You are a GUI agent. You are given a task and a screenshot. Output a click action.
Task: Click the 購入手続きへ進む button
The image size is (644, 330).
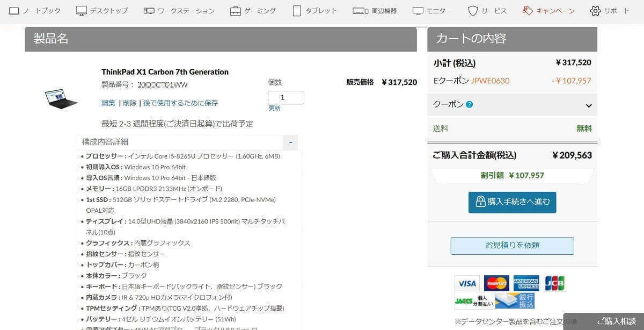(x=512, y=202)
